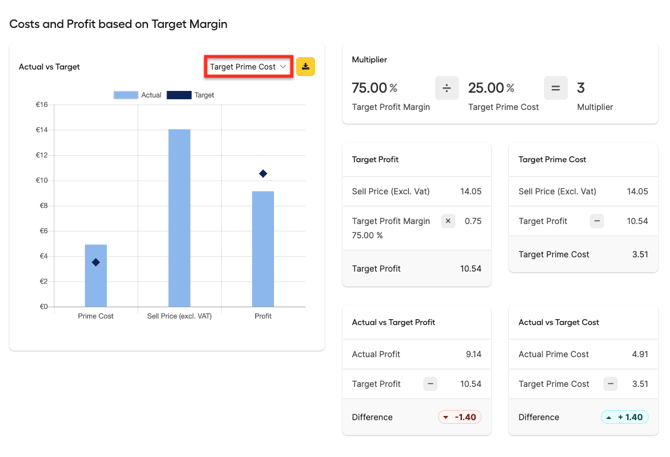
Task: Click Sell Price value 14.05 in the Target Prime Cost card
Action: tap(638, 191)
